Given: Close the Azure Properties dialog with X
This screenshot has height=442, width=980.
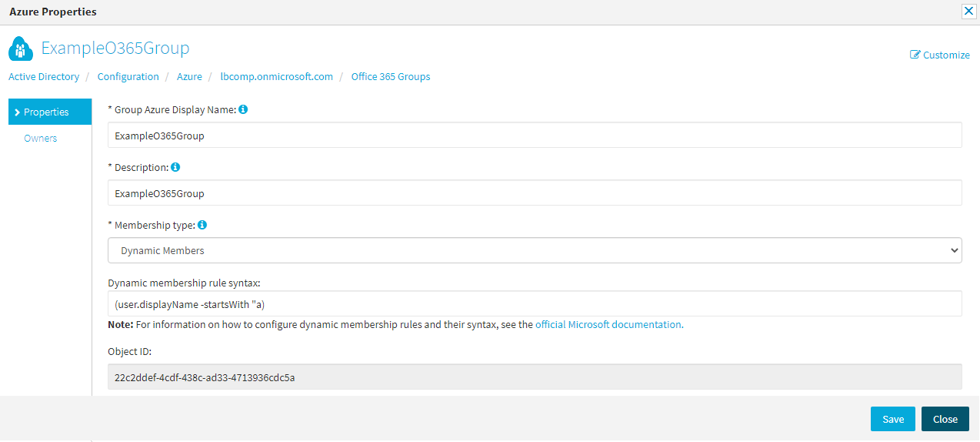Looking at the screenshot, I should point(968,11).
